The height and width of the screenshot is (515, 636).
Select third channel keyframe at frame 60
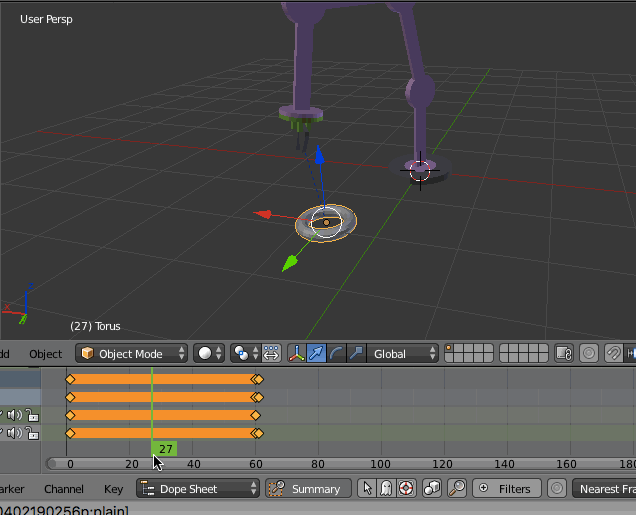tap(255, 415)
